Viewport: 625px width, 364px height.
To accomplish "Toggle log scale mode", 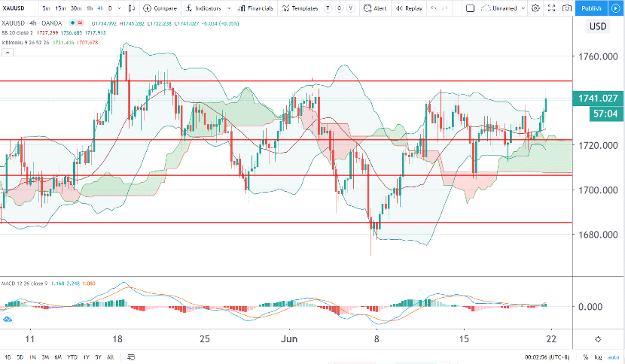I will coord(599,357).
